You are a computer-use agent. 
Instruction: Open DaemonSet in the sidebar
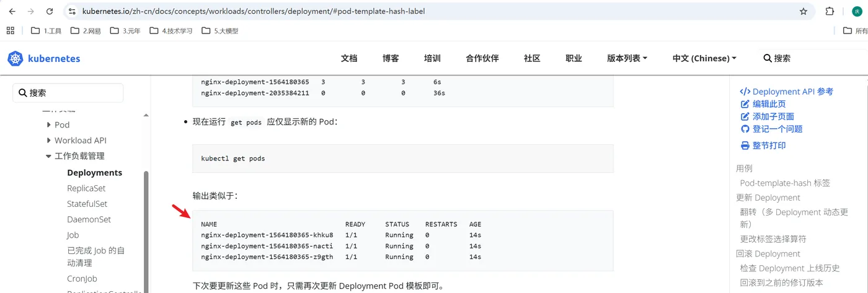(x=89, y=219)
